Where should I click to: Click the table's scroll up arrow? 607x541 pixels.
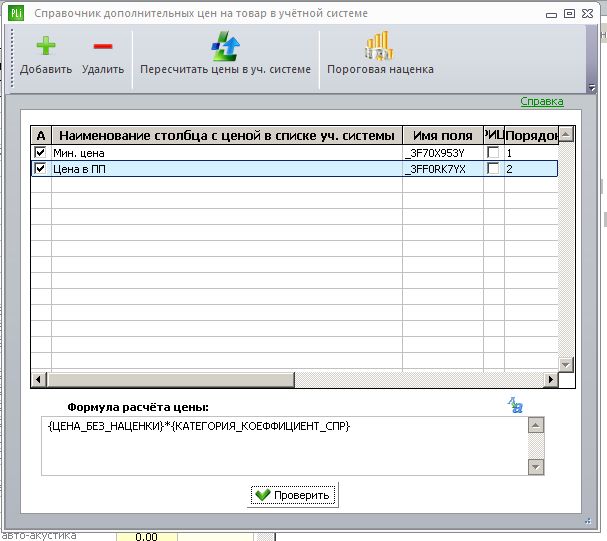[x=566, y=134]
